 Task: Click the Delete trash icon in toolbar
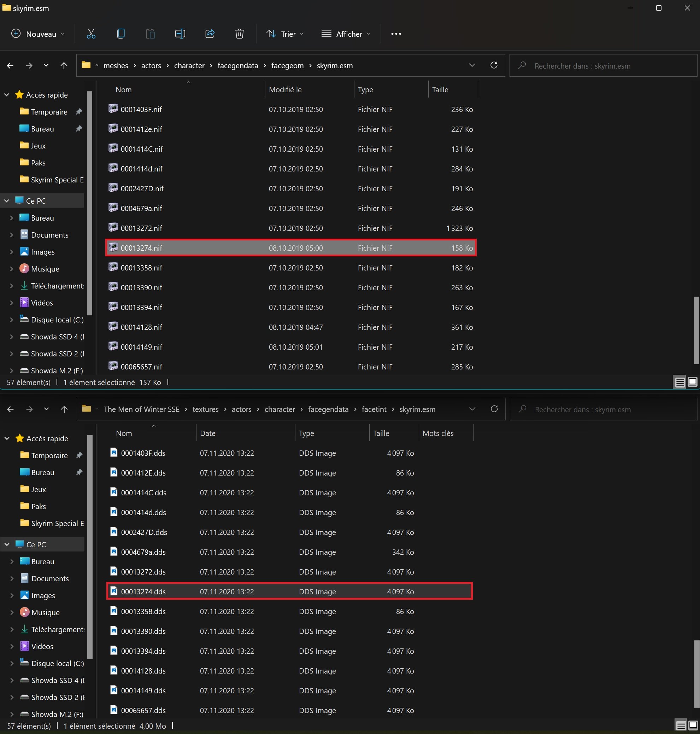[240, 34]
